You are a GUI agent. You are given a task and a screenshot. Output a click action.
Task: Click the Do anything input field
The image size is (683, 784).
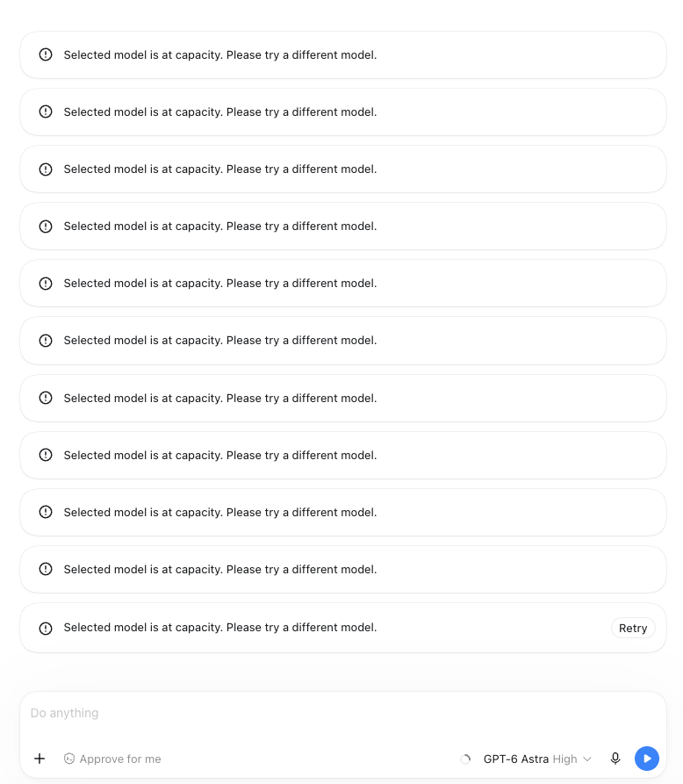click(343, 713)
